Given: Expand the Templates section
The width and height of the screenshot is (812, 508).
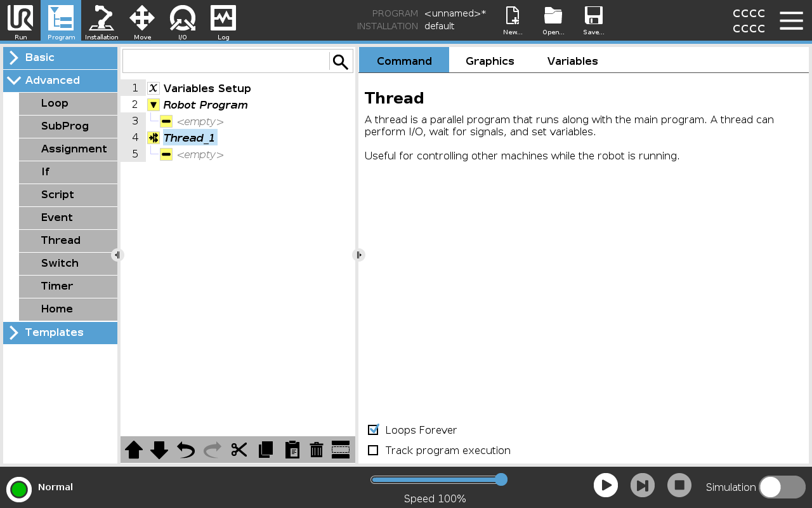Looking at the screenshot, I should point(58,333).
